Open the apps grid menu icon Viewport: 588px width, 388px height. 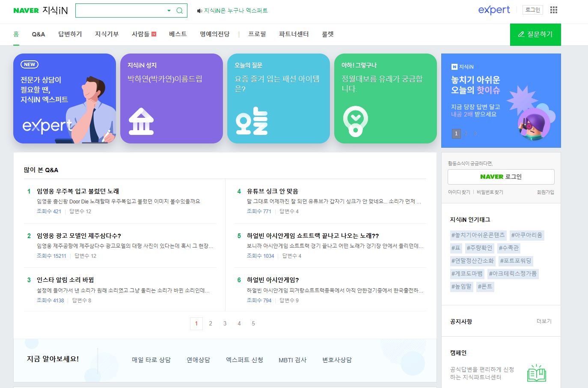[x=554, y=10]
